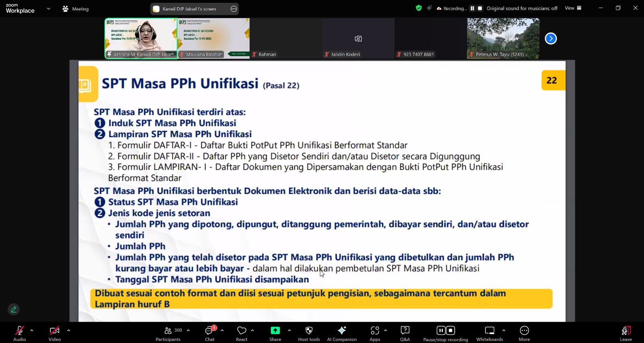Open the Participants panel
The height and width of the screenshot is (343, 644).
point(168,333)
